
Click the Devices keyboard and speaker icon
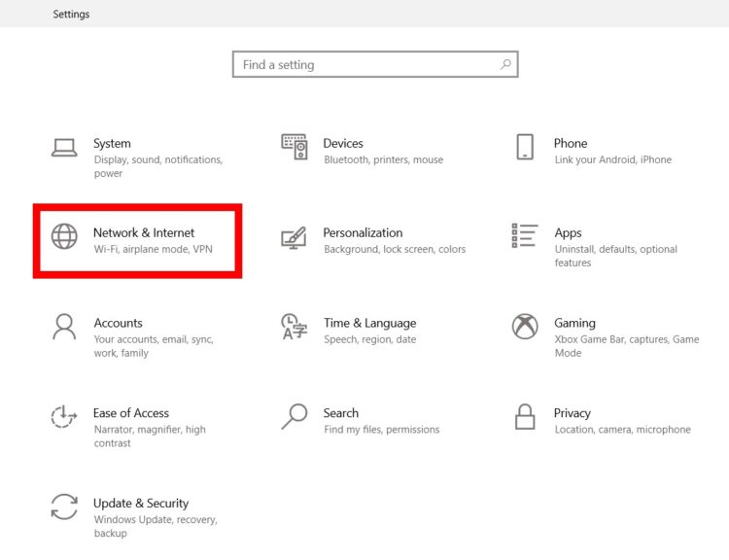pos(295,147)
